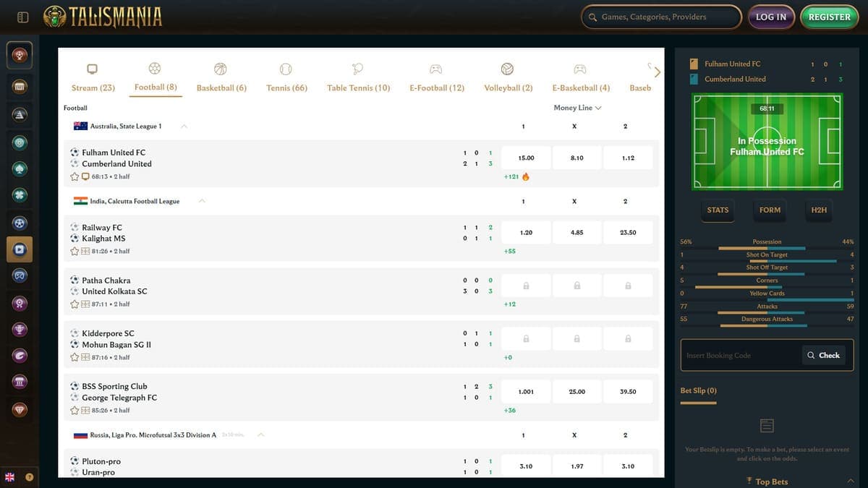
Task: Collapse the Top Bets panel chevron
Action: tap(850, 481)
